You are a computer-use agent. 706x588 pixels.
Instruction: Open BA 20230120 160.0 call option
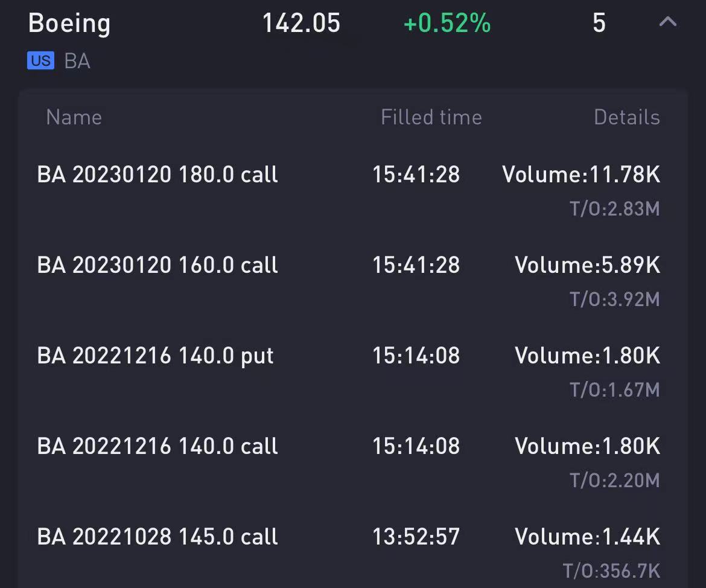[157, 265]
